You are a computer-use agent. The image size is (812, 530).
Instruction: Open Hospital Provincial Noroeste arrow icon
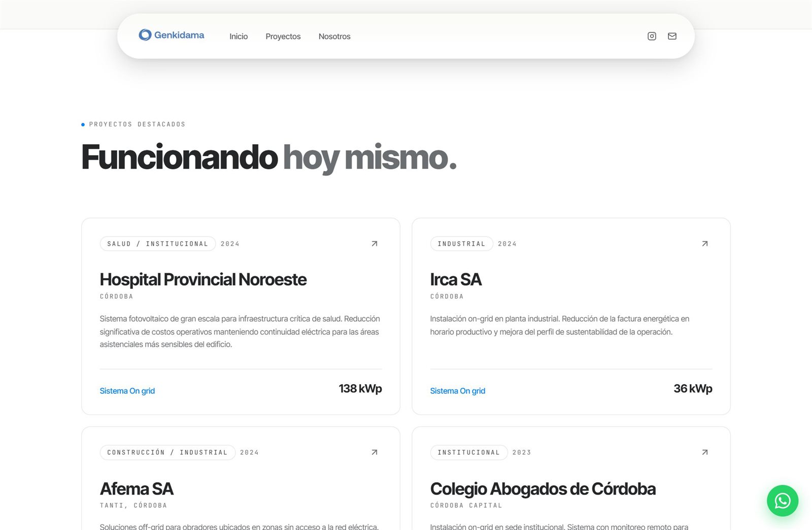point(375,244)
